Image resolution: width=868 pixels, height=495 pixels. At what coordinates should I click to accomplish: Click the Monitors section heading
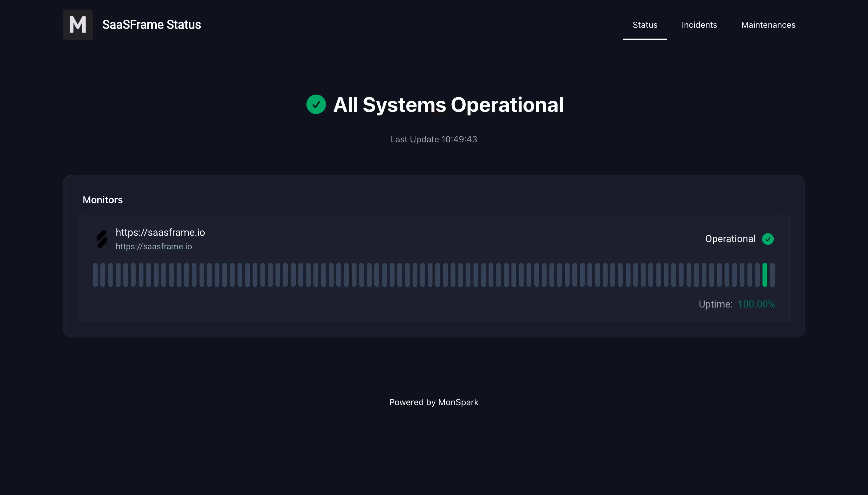102,200
